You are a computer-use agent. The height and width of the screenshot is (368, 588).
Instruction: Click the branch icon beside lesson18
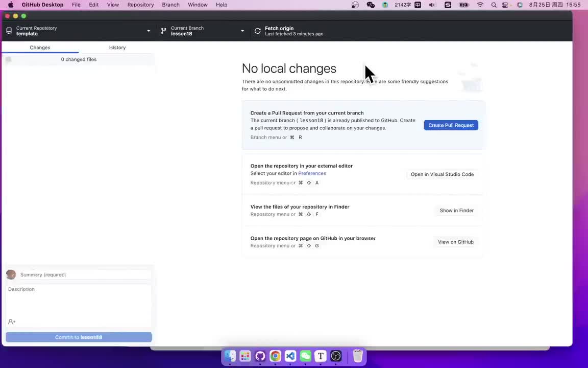click(x=163, y=31)
